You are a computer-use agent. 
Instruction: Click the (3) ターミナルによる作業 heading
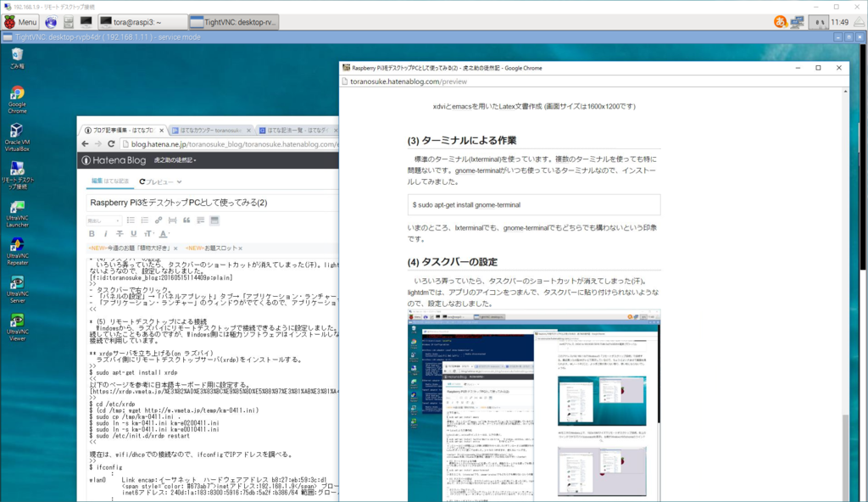[x=462, y=141]
